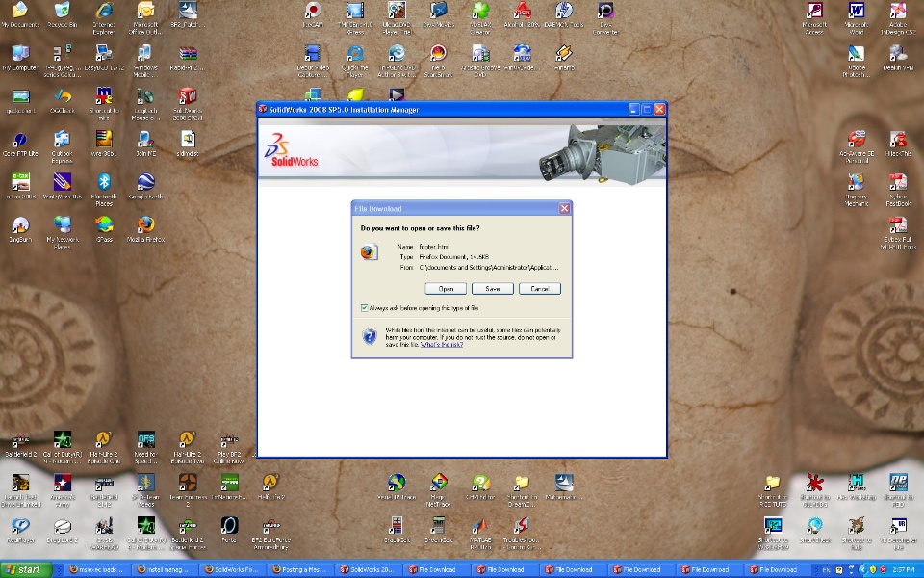Open the DAEMON Tools shortcut

[x=563, y=15]
